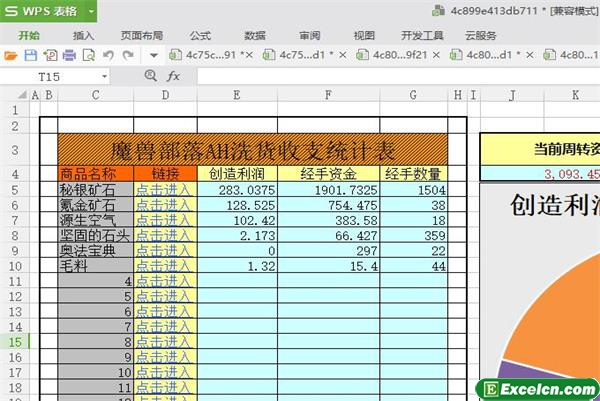Select the cell with value 754.475

point(329,205)
